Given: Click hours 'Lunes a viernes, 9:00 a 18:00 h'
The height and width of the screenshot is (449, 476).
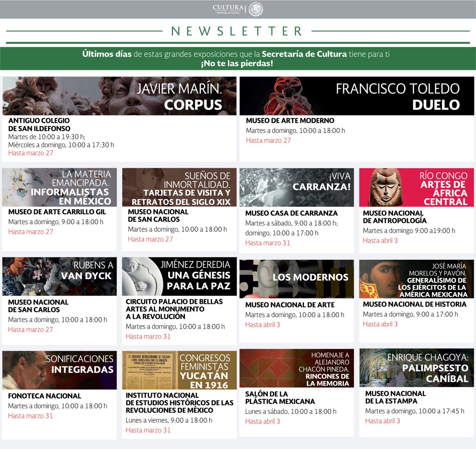Looking at the screenshot, I should [169, 420].
